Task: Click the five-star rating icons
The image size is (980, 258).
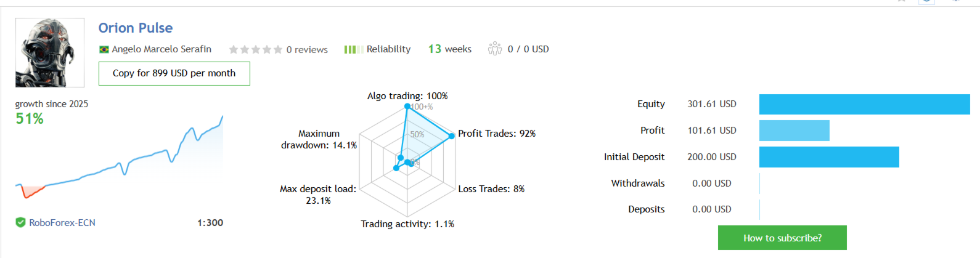Action: pos(256,49)
